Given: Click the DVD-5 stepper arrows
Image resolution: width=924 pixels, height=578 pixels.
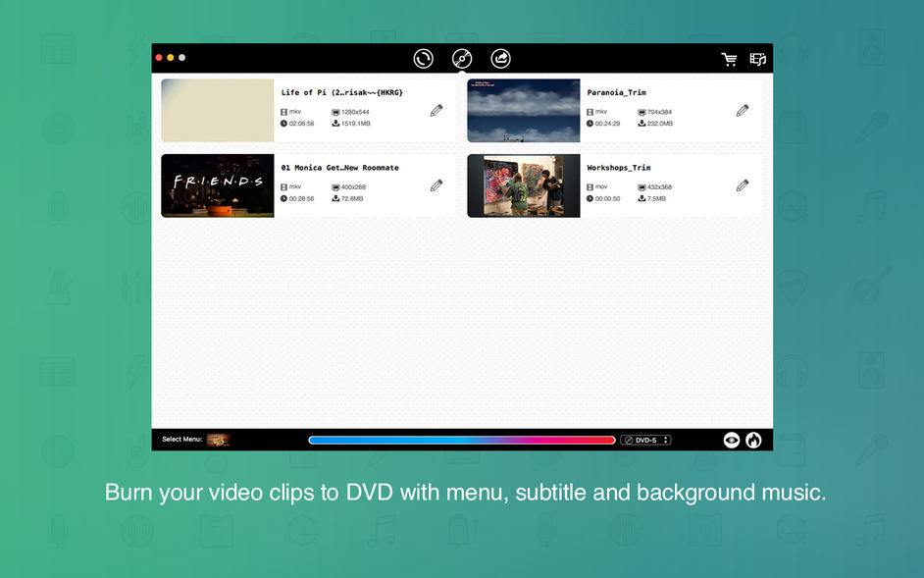Looking at the screenshot, I should (x=666, y=440).
